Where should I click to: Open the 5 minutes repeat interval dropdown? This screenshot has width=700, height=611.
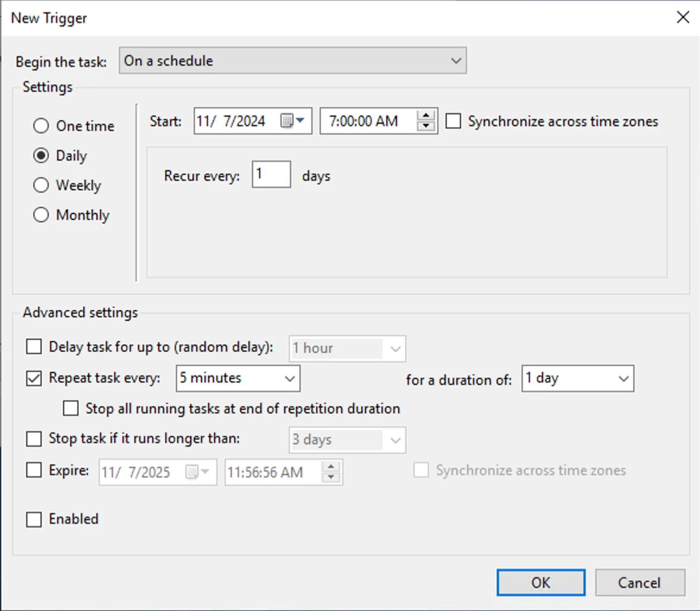coord(238,378)
